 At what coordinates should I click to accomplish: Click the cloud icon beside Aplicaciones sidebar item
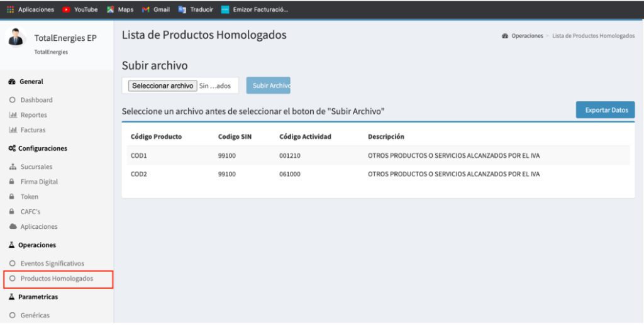click(13, 226)
